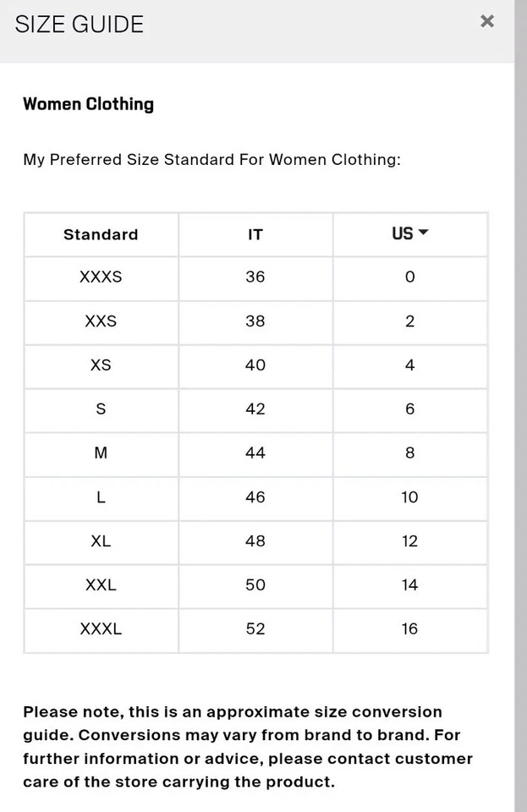Screen dimensions: 527x812
Task: Click the Standard column header
Action: click(x=101, y=234)
